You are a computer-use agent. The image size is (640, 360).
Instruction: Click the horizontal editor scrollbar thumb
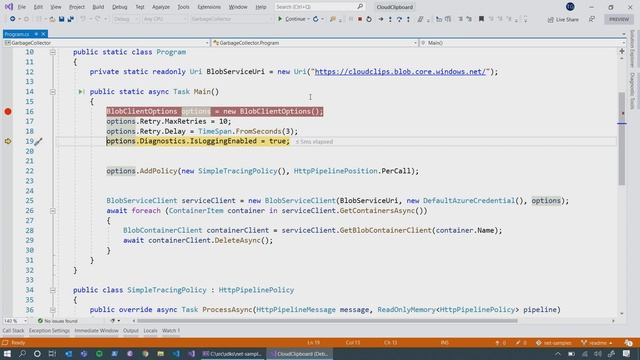tap(327, 321)
